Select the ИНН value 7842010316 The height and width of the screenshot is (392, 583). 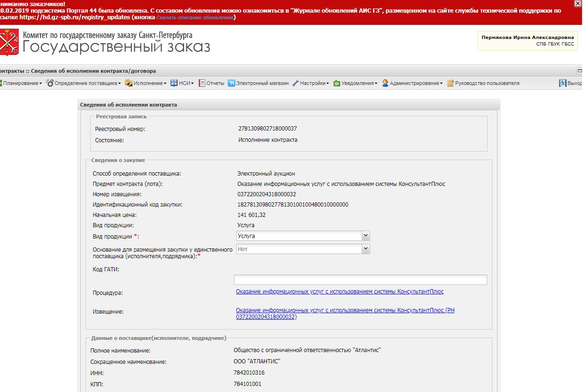[249, 373]
